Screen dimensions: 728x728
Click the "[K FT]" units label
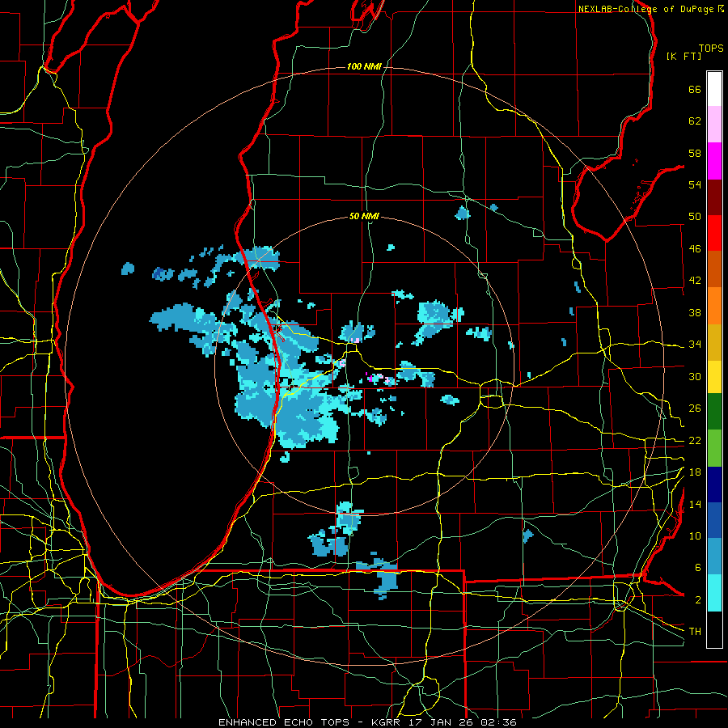684,56
